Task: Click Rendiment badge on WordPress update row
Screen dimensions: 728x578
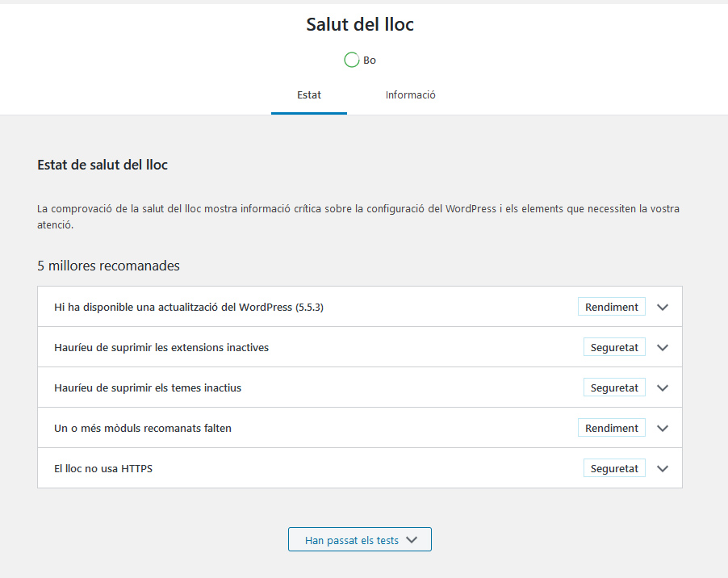Action: [x=611, y=308]
